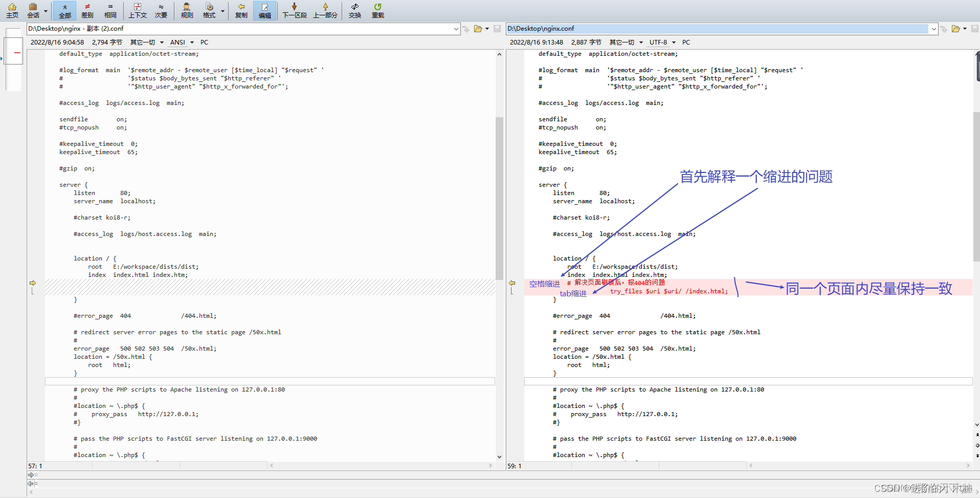Click the right pane PC line-ending label
The width and height of the screenshot is (980, 498).
click(x=686, y=42)
